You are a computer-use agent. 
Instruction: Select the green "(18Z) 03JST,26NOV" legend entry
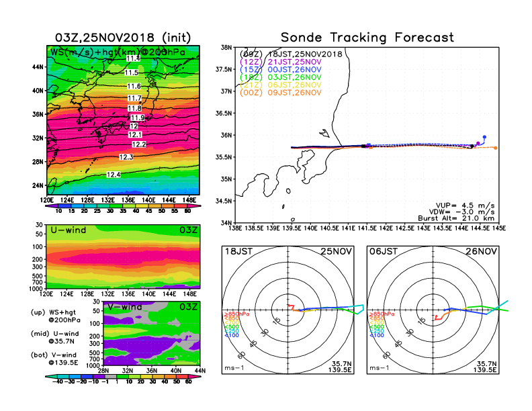coord(281,77)
